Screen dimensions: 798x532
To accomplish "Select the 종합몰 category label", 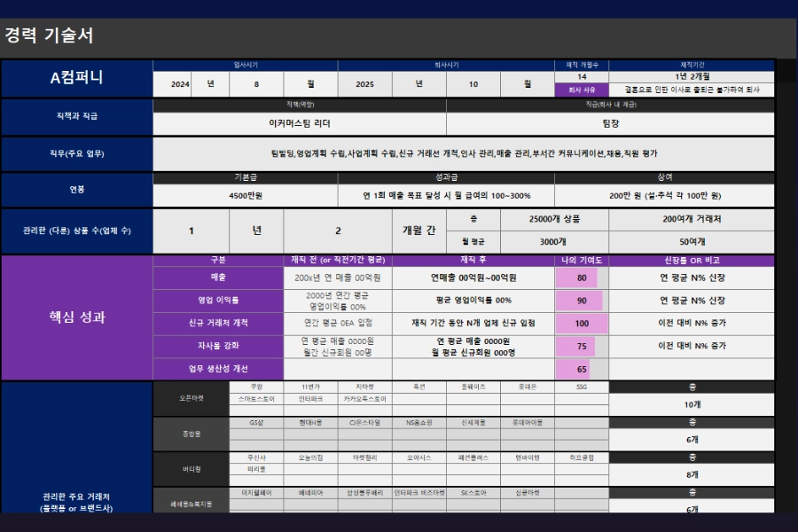I will point(191,434).
